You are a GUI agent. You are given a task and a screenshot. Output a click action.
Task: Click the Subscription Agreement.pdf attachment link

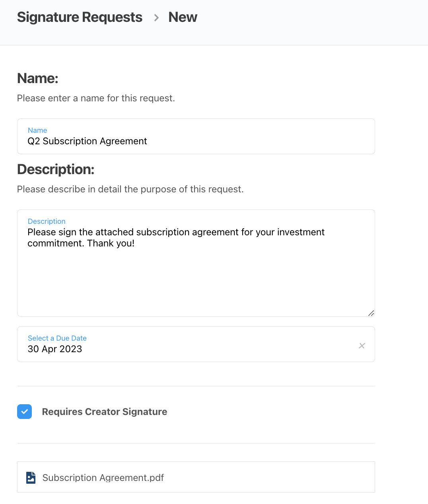[x=103, y=477]
